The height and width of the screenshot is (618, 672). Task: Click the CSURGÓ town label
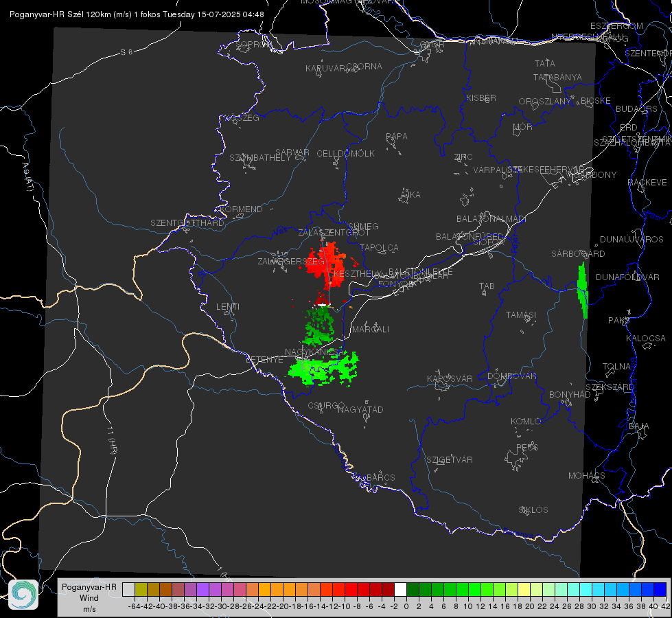[326, 405]
